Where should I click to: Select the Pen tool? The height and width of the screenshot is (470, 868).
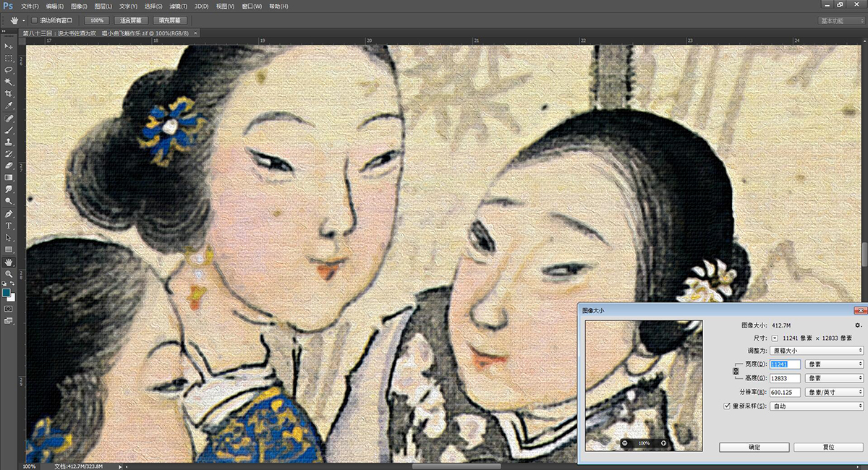coord(9,214)
